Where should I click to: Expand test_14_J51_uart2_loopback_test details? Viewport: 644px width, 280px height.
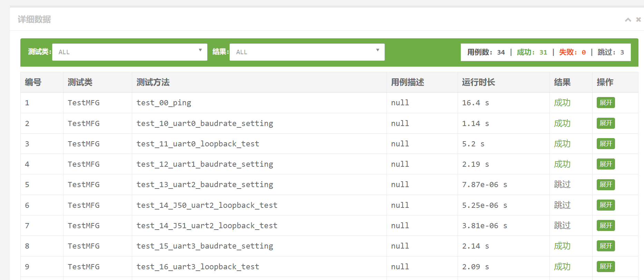tap(606, 225)
